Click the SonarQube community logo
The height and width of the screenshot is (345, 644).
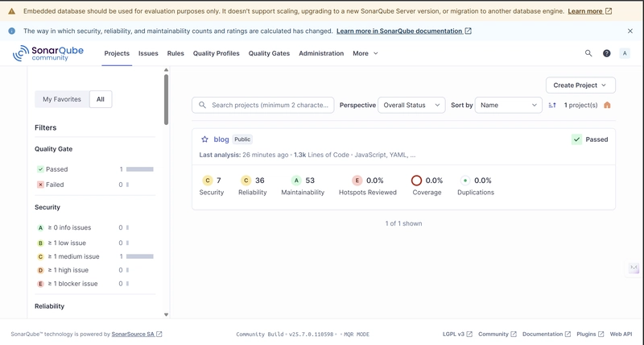pos(48,53)
